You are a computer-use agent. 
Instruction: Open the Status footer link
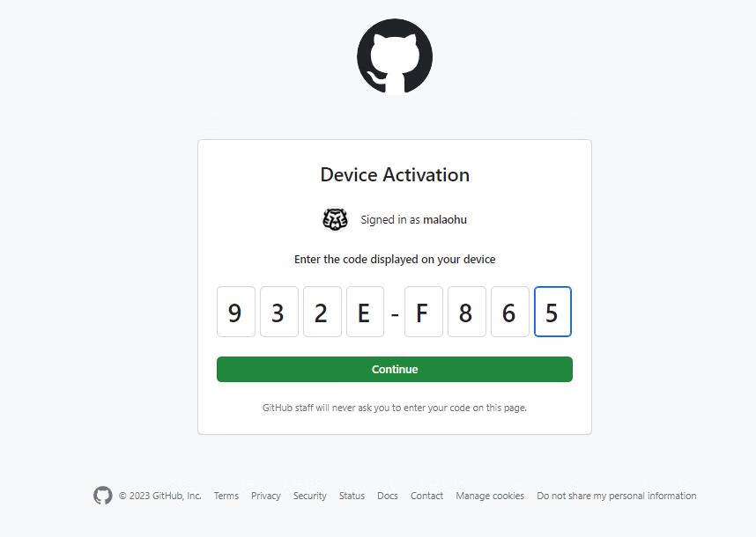coord(352,496)
